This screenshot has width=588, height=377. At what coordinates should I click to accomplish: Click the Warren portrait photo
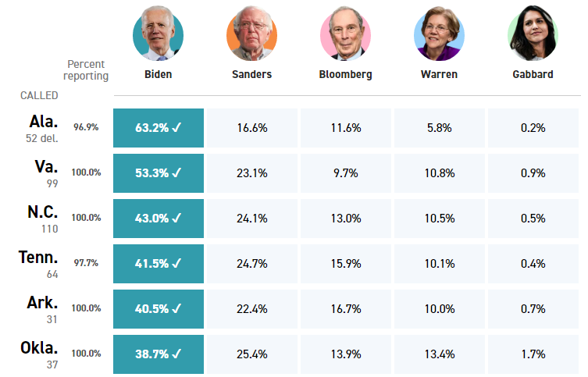click(439, 34)
